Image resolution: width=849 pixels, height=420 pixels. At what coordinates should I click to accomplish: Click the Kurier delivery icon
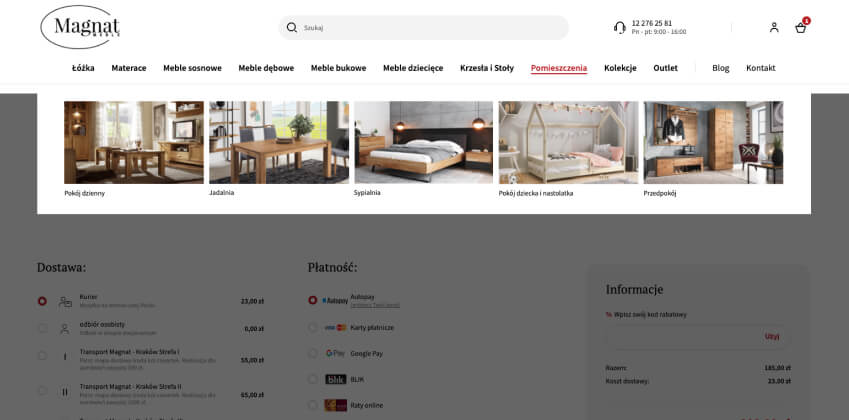coord(65,301)
